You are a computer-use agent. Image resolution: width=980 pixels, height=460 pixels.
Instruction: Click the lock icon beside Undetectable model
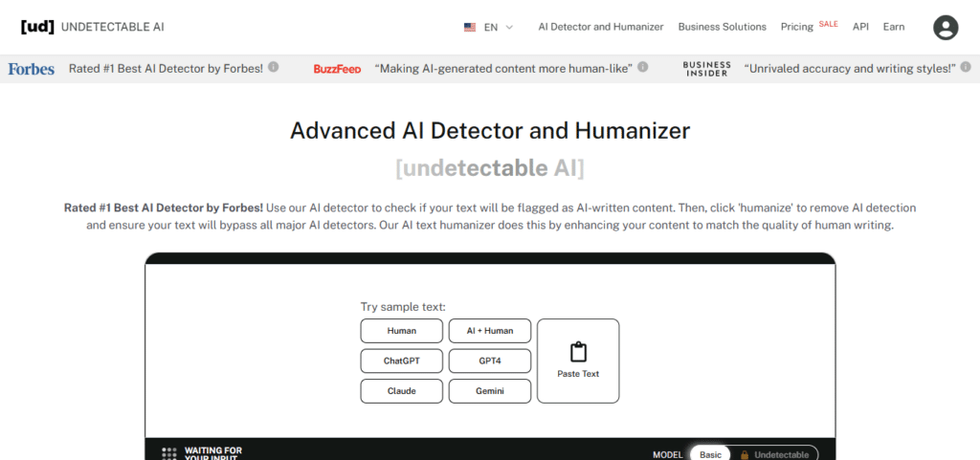(x=745, y=455)
